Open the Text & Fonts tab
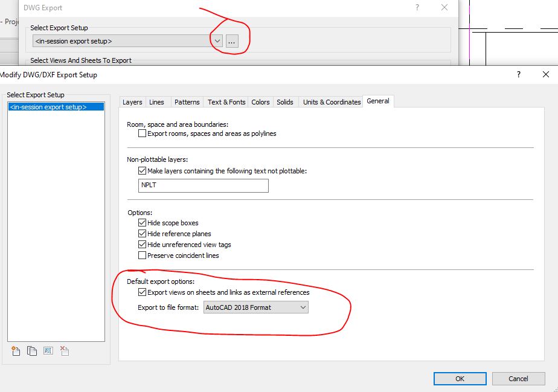This screenshot has width=558, height=392. [226, 102]
